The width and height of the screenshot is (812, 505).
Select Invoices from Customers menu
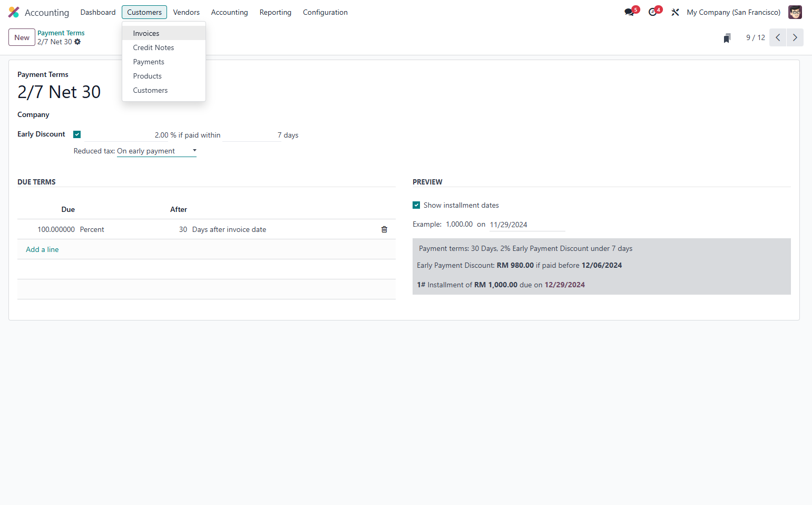(x=164, y=33)
